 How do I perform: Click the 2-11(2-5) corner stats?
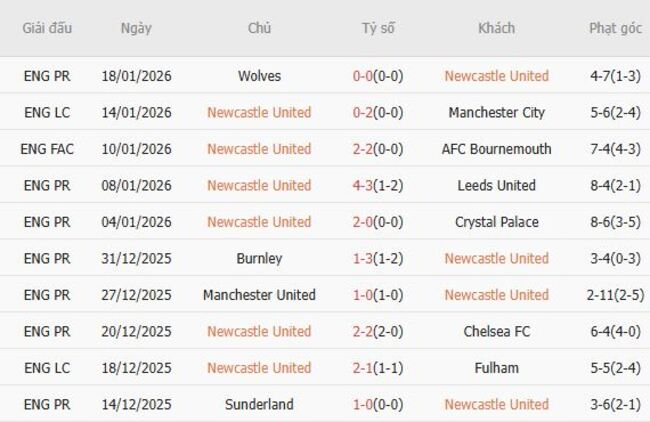[x=615, y=295]
